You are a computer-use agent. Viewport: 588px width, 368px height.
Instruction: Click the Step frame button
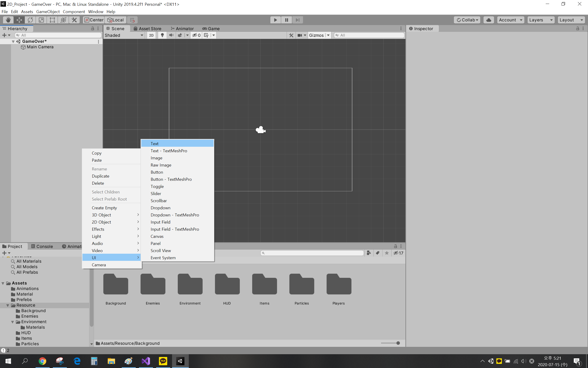click(x=297, y=20)
